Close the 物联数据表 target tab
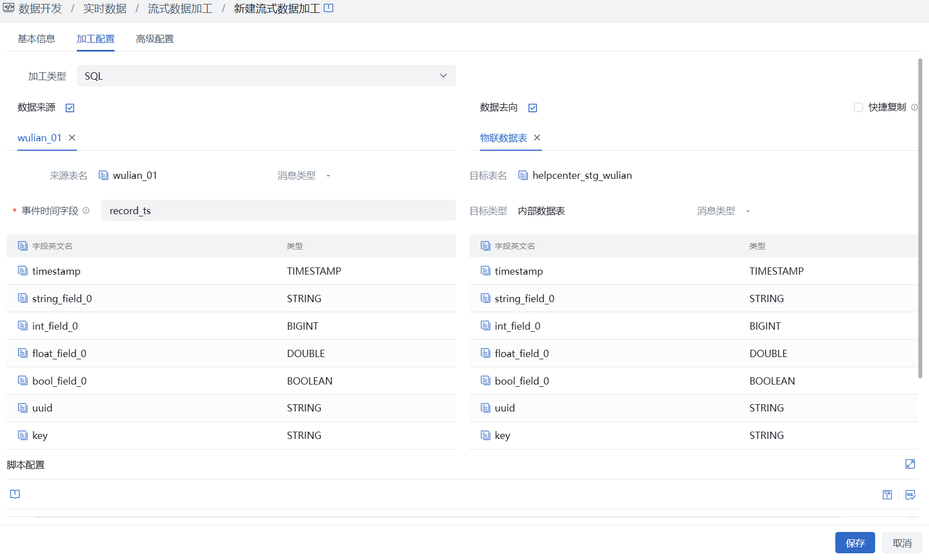This screenshot has height=560, width=929. coord(537,137)
